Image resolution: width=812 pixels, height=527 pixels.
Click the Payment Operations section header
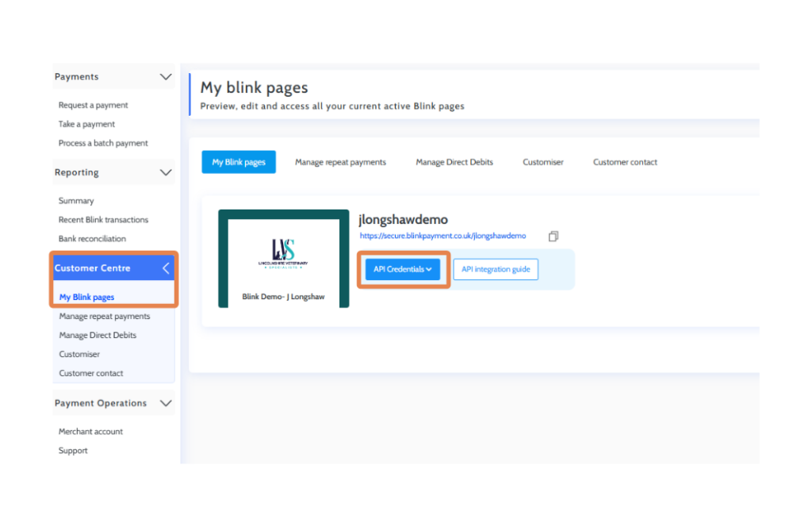tap(113, 403)
